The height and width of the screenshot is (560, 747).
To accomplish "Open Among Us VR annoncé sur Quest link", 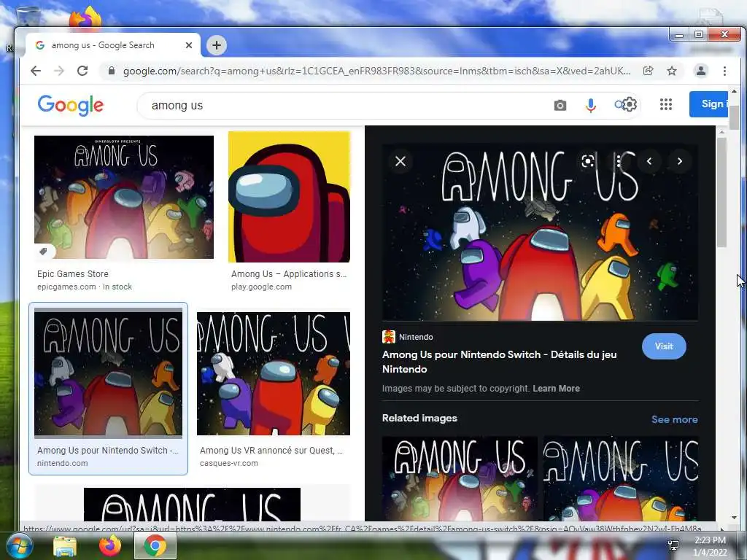I will coord(271,451).
